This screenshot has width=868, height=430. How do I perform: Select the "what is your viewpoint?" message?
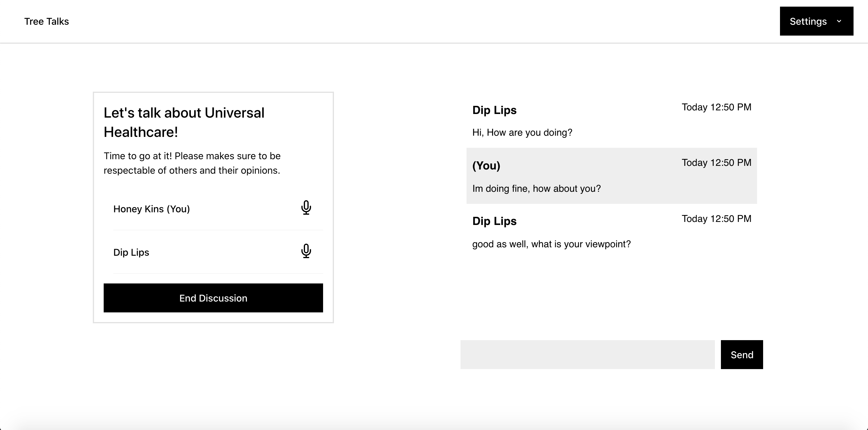pos(551,244)
